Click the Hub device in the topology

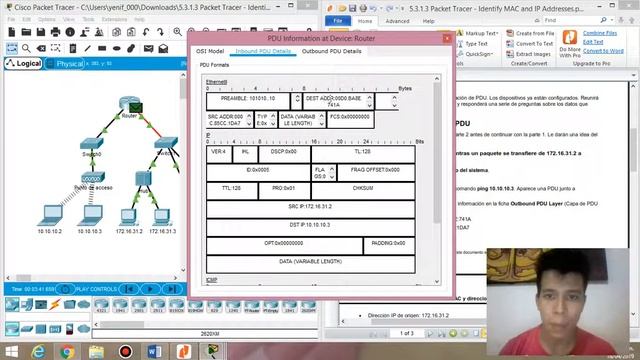click(x=143, y=179)
